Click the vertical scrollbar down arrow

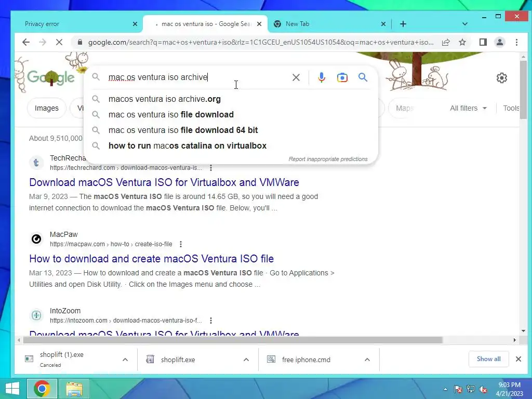pos(523,331)
